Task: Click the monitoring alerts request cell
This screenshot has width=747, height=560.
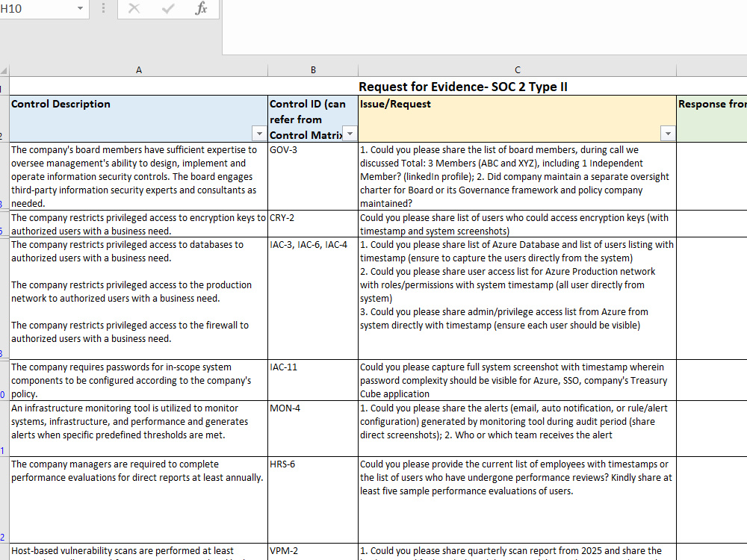Action: [518, 429]
